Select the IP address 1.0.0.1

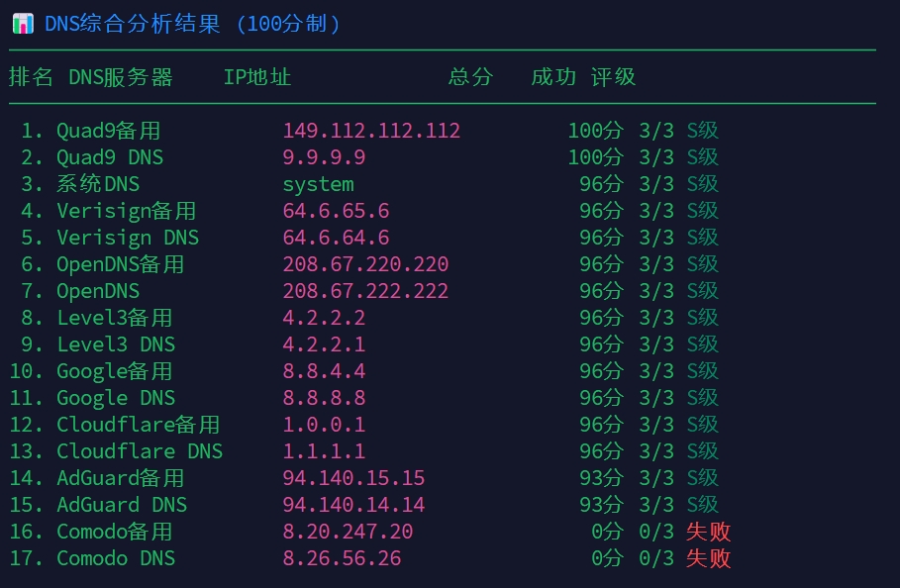pos(324,425)
